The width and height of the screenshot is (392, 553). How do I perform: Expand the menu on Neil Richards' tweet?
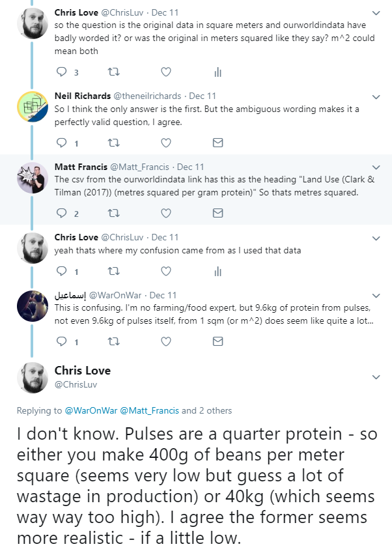(376, 96)
